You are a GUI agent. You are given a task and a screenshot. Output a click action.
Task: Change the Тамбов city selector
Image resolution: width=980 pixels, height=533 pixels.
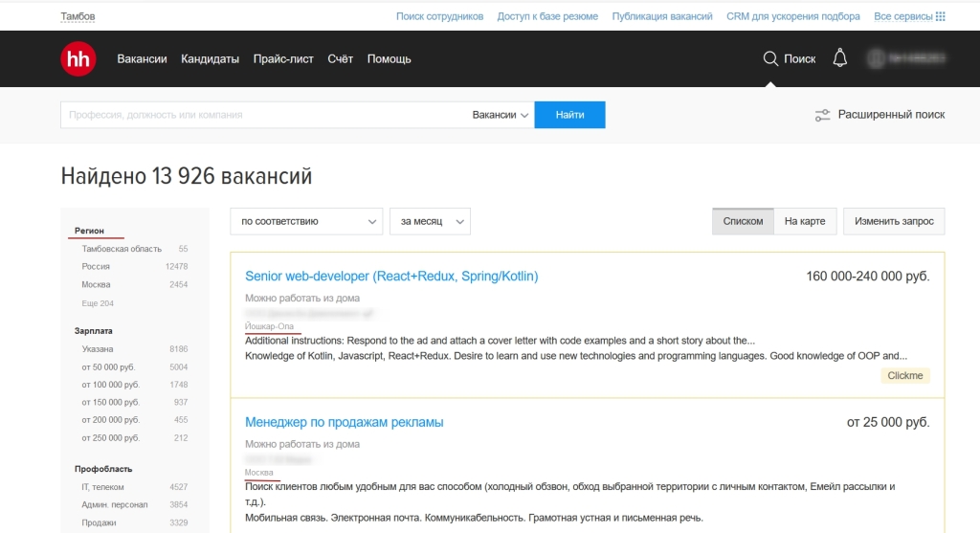click(x=78, y=16)
